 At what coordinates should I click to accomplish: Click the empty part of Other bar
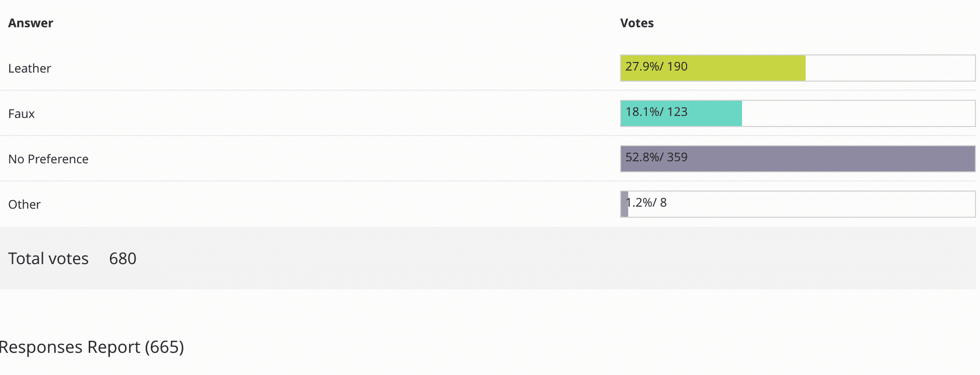coord(822,204)
